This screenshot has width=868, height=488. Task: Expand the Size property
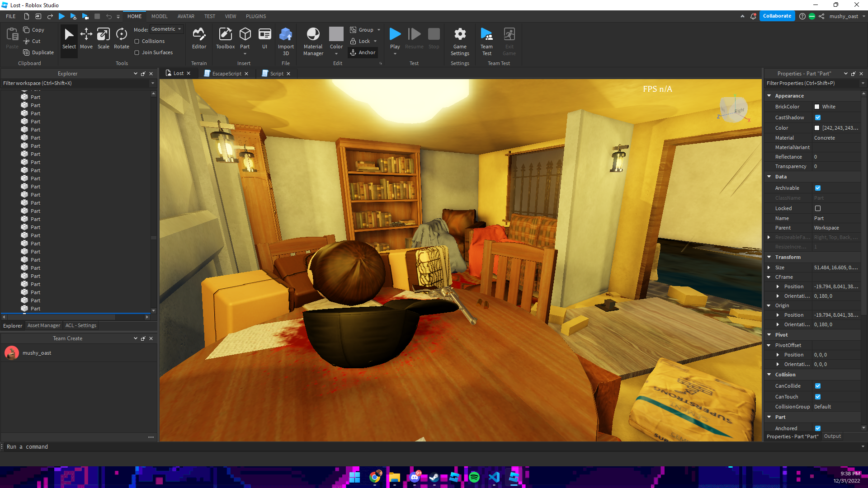[x=769, y=267]
